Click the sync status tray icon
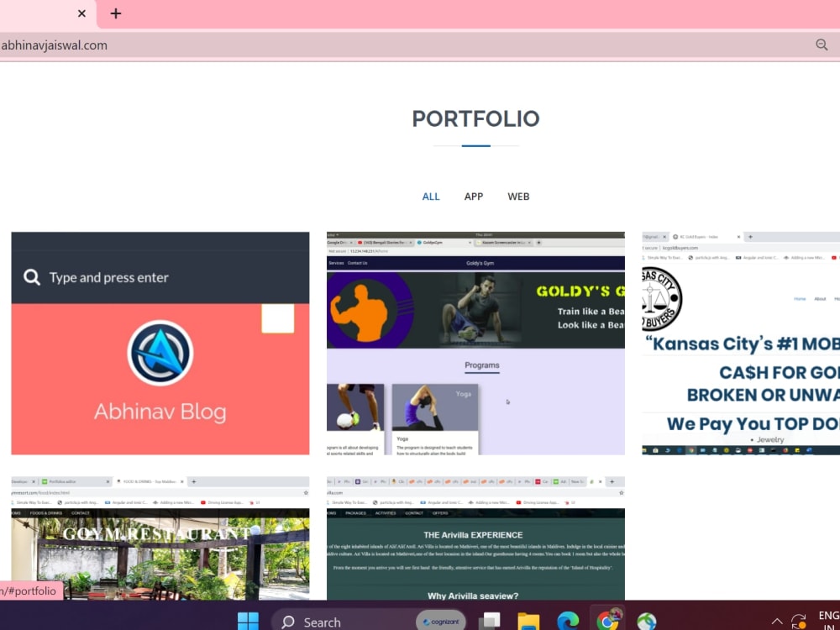Screen dimensions: 840x630 pyautogui.click(x=799, y=622)
